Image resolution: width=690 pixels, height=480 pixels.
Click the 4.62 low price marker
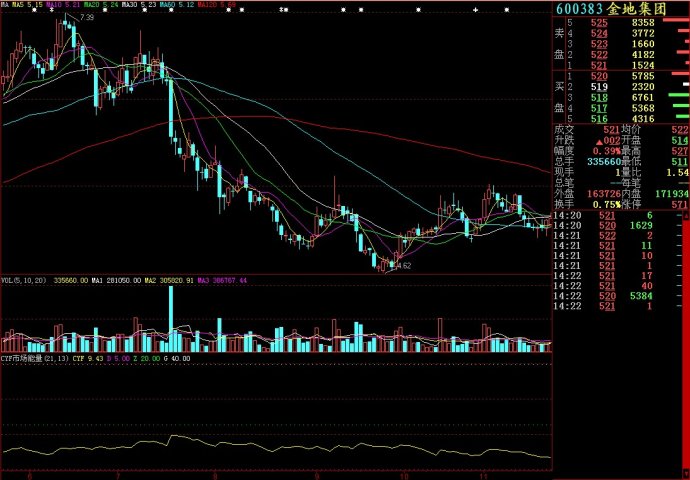click(x=403, y=266)
